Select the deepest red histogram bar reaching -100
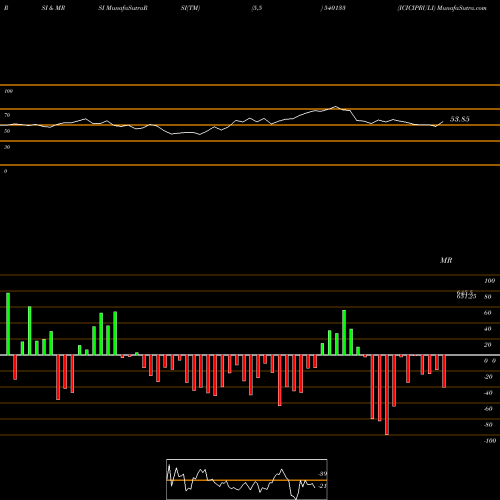The width and height of the screenshot is (500, 500). pos(387,395)
